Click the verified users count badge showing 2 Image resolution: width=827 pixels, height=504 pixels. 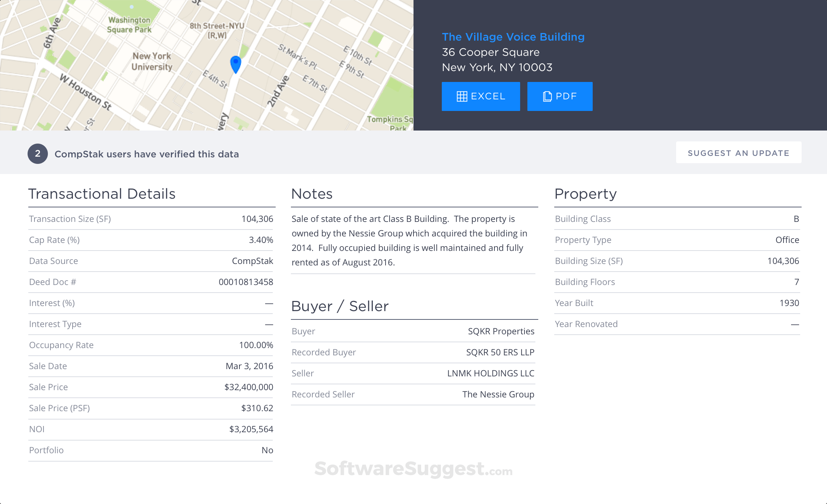(x=38, y=154)
